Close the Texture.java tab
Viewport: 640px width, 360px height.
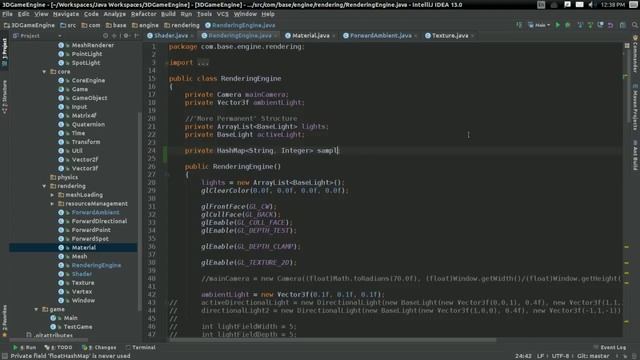click(x=472, y=36)
